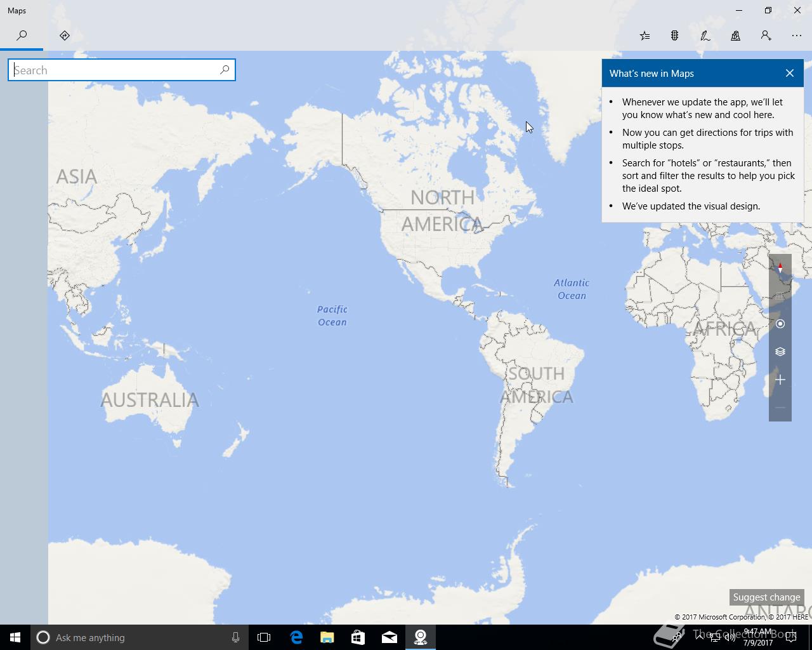Click the compass rotate-to-north control
The width and height of the screenshot is (812, 650).
[780, 269]
